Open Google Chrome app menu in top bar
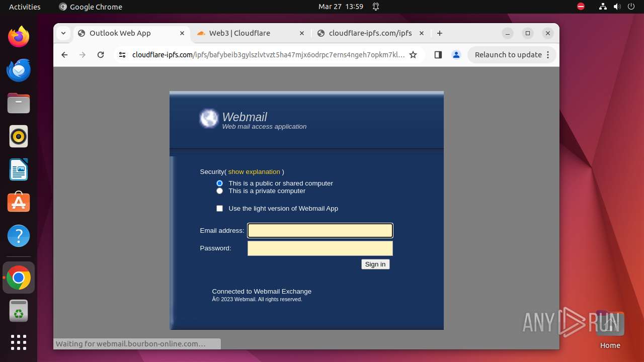 91,7
